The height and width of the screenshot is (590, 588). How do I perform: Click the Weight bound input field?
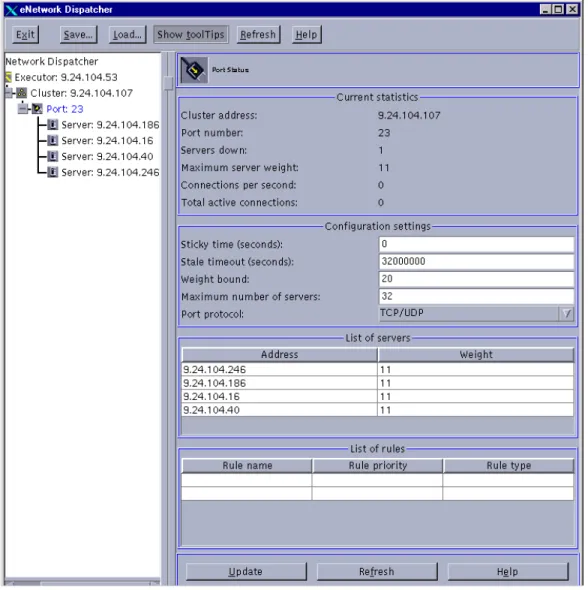[476, 279]
